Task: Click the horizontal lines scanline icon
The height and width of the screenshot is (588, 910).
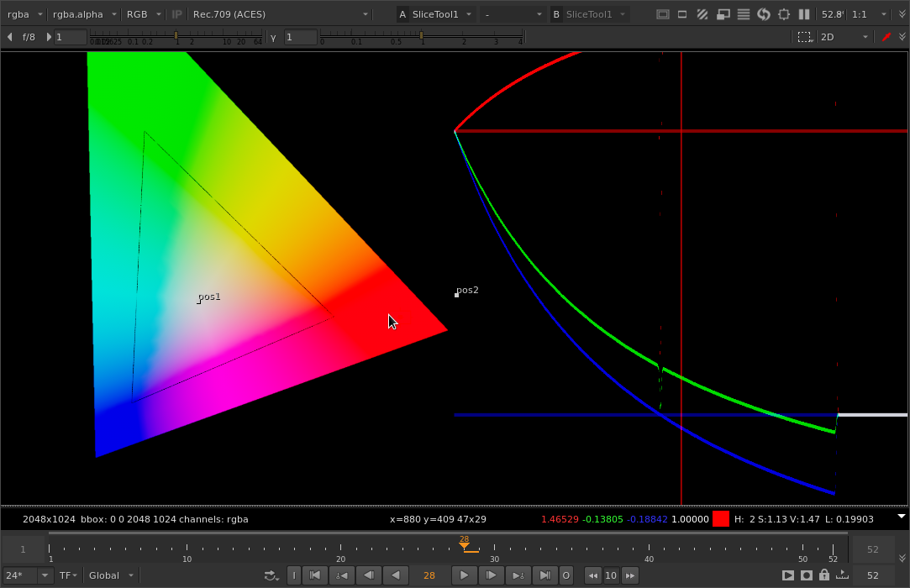Action: point(744,14)
